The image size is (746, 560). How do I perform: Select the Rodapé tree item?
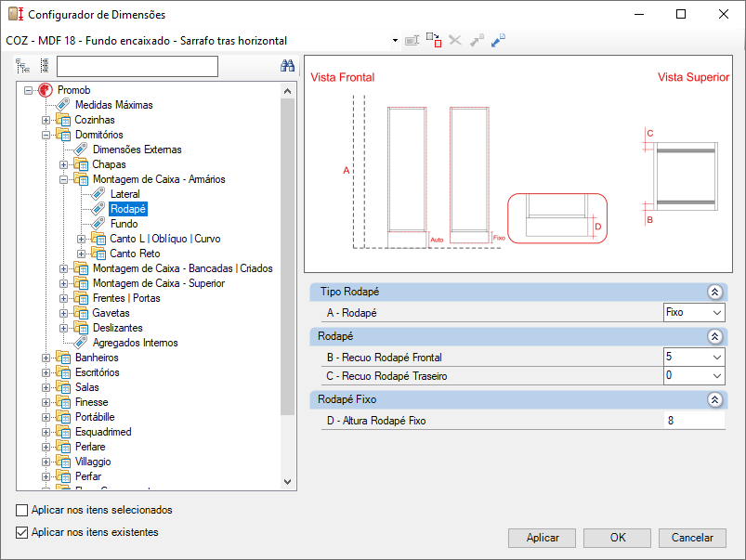[128, 209]
